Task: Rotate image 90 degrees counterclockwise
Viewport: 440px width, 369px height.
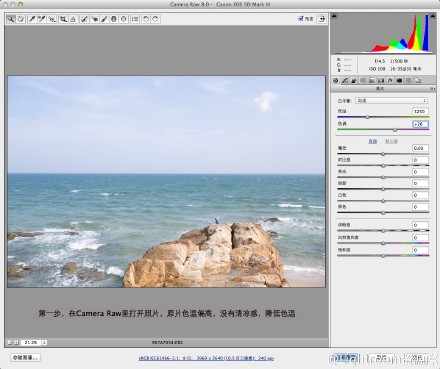Action: coord(146,19)
